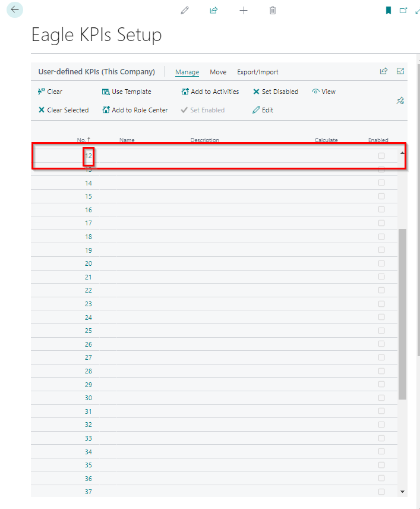Click the Edit action with pencil
Screen dimensions: 420x509
pyautogui.click(x=263, y=110)
